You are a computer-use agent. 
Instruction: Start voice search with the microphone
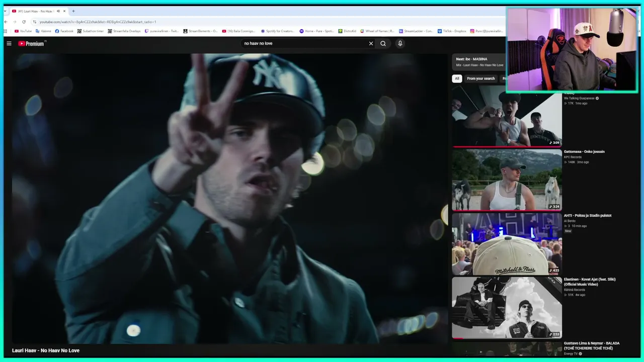tap(400, 44)
